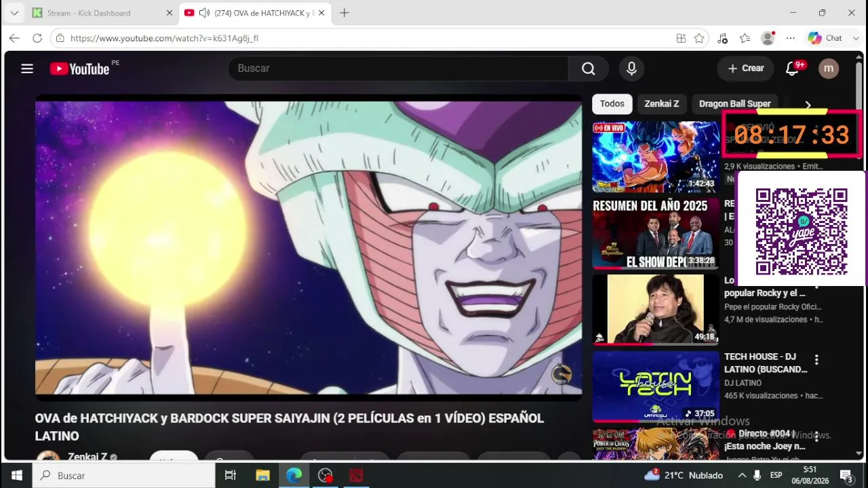
Task: Click the Microsoft Edge taskbar icon
Action: 294,475
